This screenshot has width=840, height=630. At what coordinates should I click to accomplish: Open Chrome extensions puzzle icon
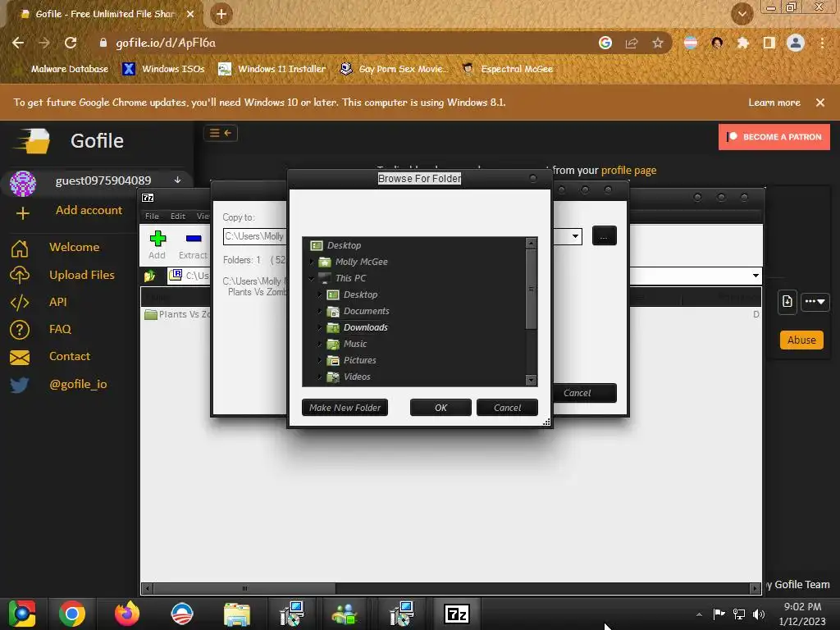[742, 43]
